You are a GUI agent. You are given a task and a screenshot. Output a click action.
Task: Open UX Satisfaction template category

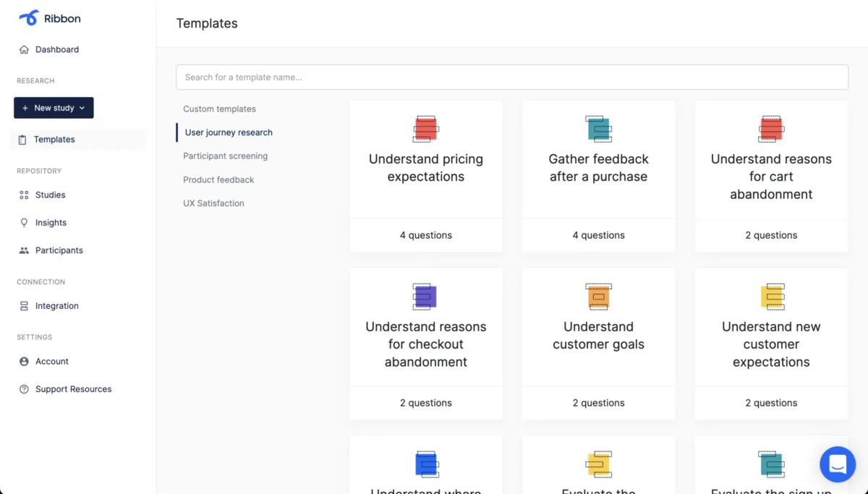[x=213, y=203]
